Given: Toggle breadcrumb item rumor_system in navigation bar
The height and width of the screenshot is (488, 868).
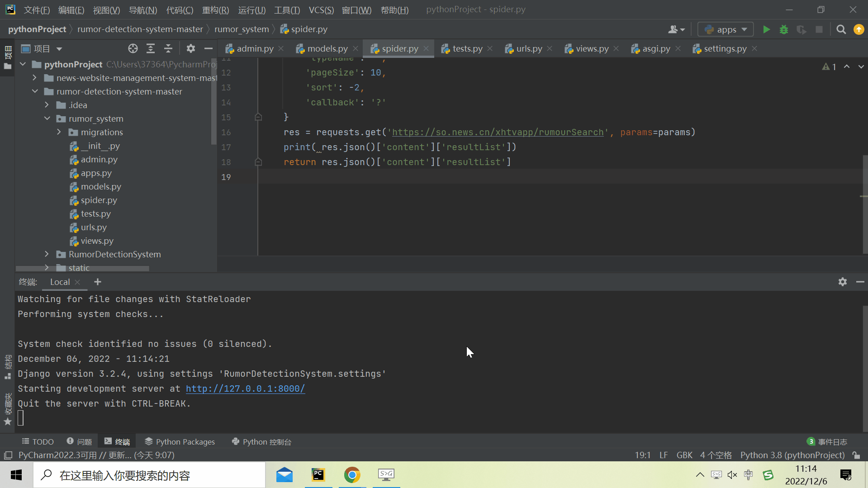Looking at the screenshot, I should tap(242, 29).
